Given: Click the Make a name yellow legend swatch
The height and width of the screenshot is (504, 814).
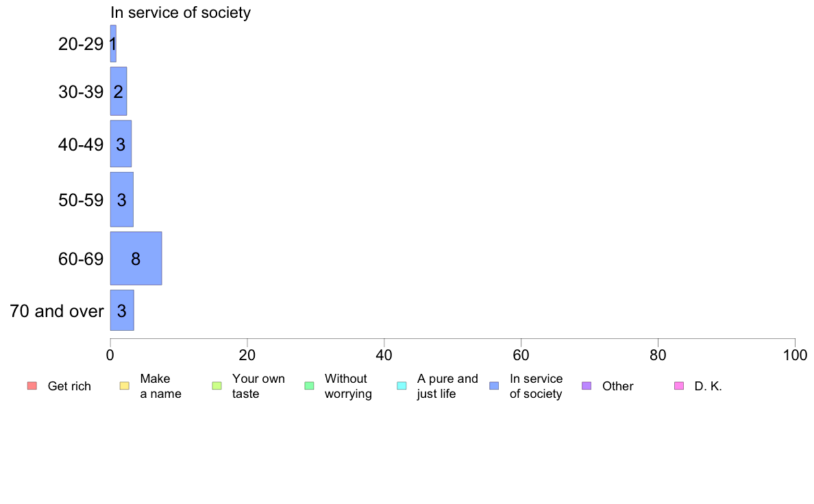Looking at the screenshot, I should pos(125,386).
